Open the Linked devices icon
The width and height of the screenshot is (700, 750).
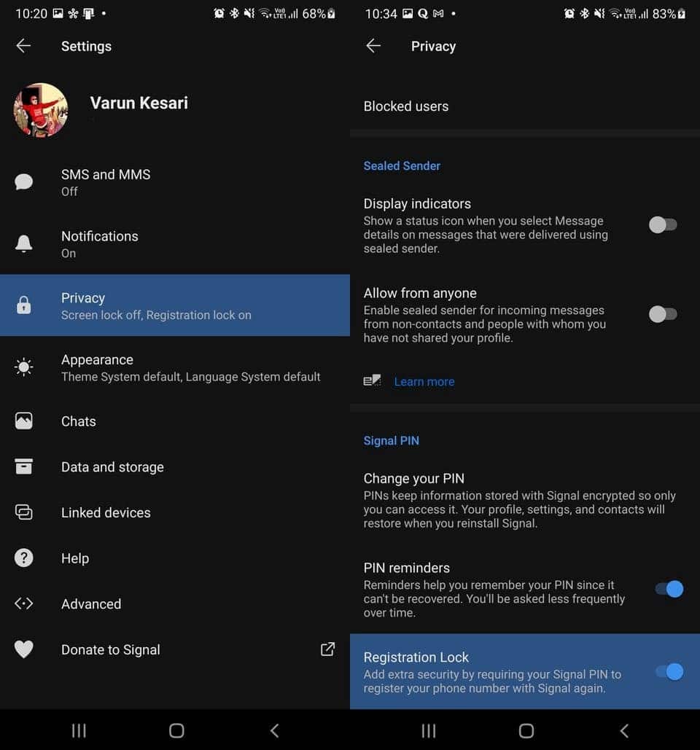pos(23,512)
